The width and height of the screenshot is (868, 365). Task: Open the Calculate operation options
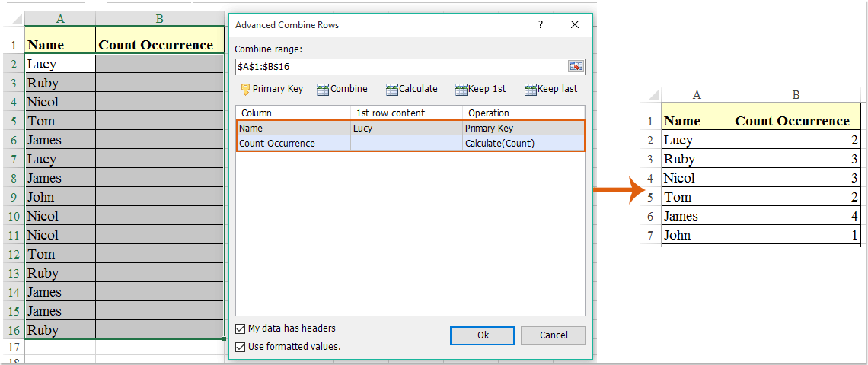click(x=412, y=89)
